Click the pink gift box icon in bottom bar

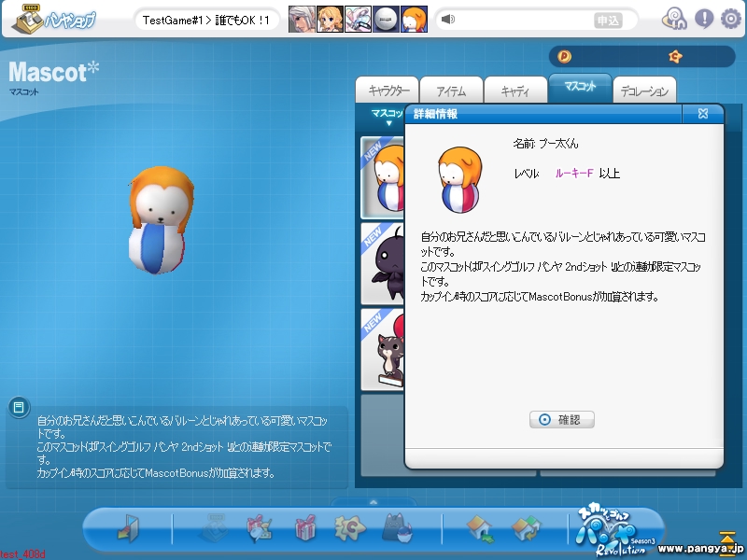[x=305, y=527]
